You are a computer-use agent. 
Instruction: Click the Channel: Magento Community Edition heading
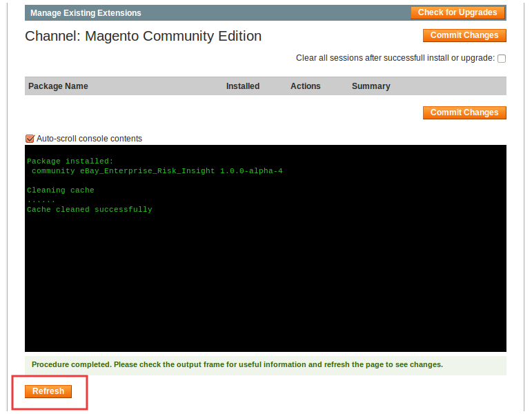[x=143, y=37]
